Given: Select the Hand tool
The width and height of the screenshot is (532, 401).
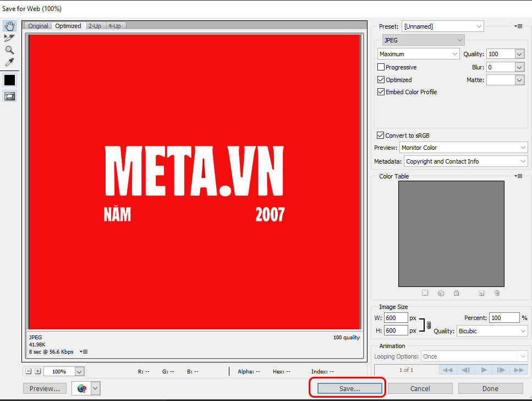Looking at the screenshot, I should [x=9, y=25].
